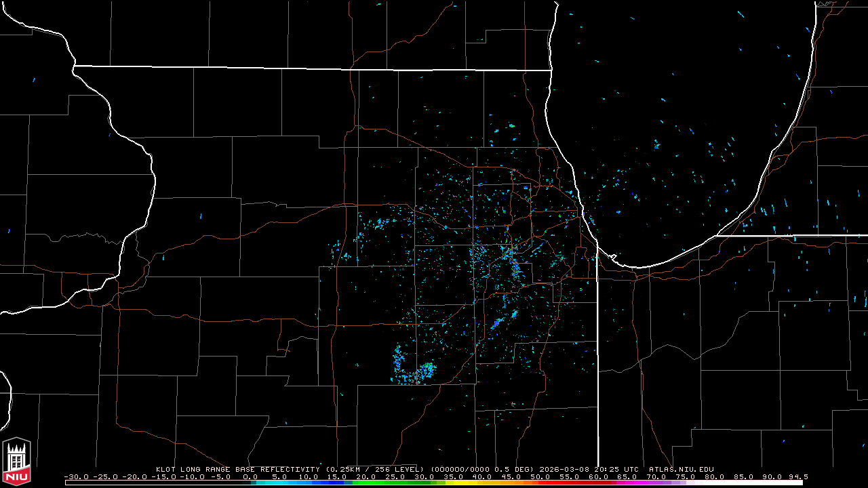This screenshot has width=868, height=488.
Task: Click the NIU castle logo
Action: (16, 462)
